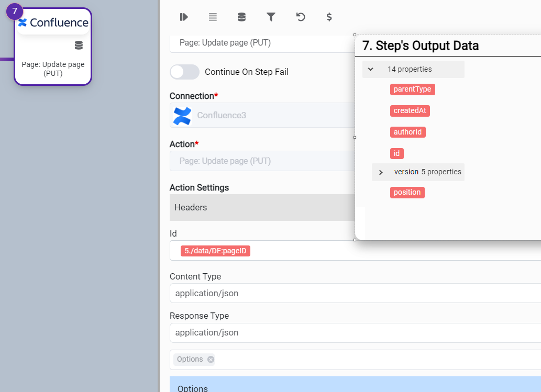Remove the Options chip with x icon

point(211,359)
